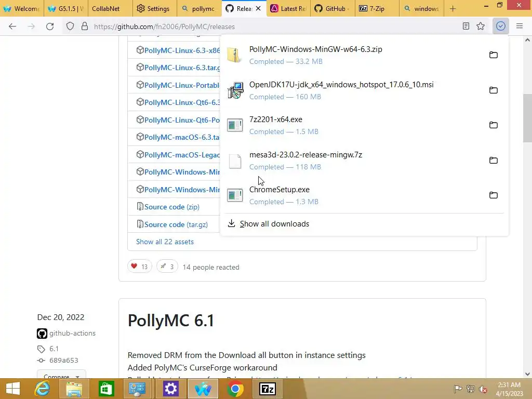Screen dimensions: 532x399
Task: Show PollyMC-Windows-MinGW-w64-6.3.zip in folder
Action: [494, 55]
